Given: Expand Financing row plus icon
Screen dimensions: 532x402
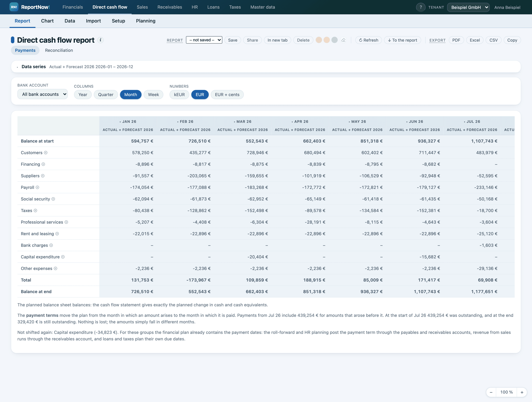Looking at the screenshot, I should click(43, 164).
